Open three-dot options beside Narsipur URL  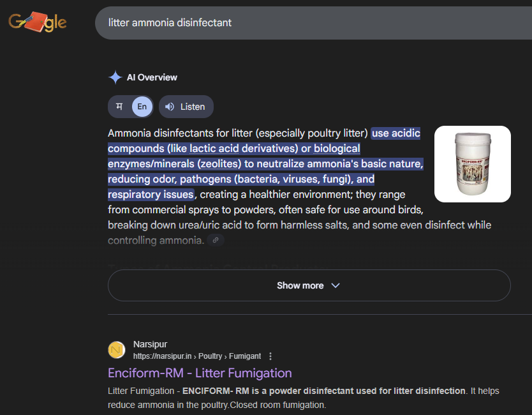point(270,356)
